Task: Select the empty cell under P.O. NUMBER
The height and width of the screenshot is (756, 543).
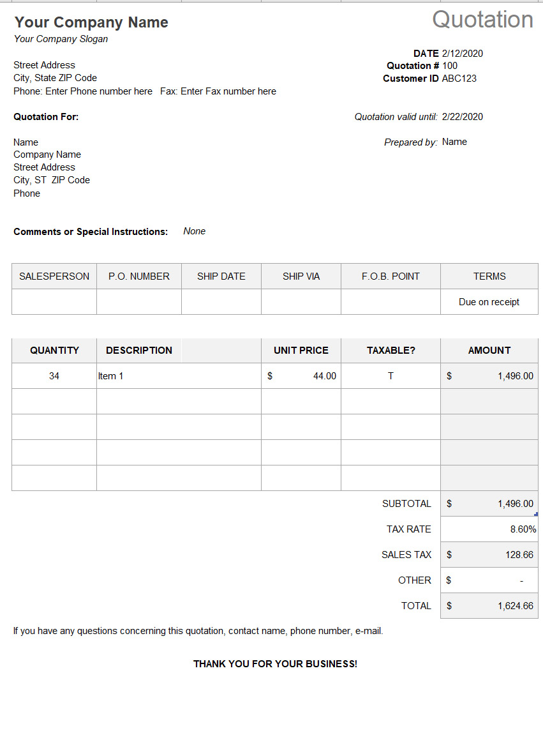Action: (x=138, y=301)
